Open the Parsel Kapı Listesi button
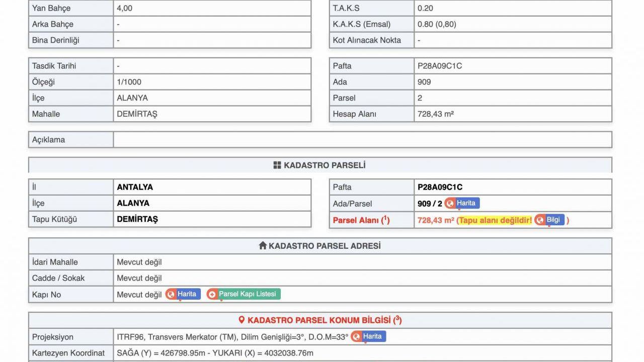The image size is (644, 362). click(x=244, y=294)
